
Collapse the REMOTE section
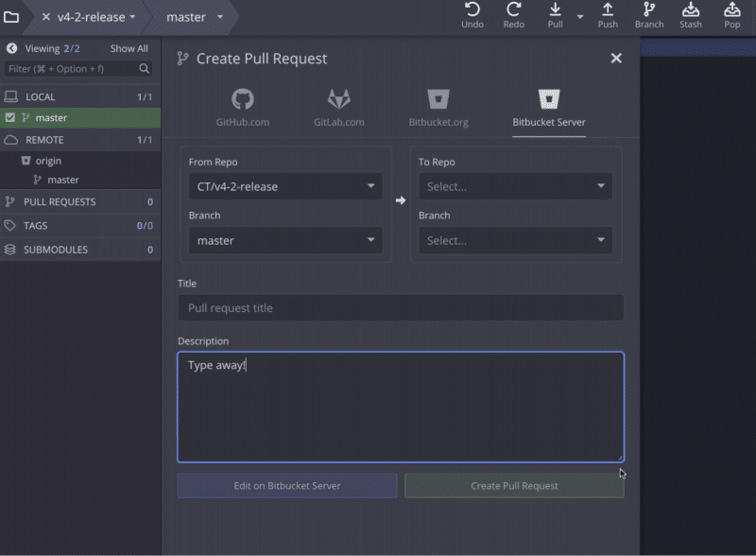coord(80,140)
